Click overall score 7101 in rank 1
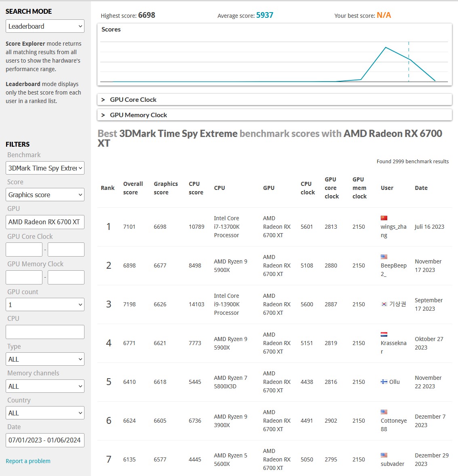This screenshot has width=458, height=476. pyautogui.click(x=129, y=227)
